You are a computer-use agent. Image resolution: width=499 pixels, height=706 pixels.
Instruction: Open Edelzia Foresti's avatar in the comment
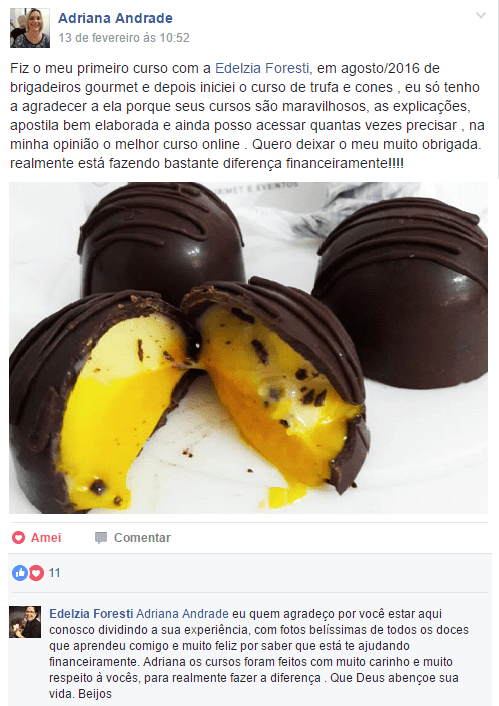pyautogui.click(x=25, y=622)
